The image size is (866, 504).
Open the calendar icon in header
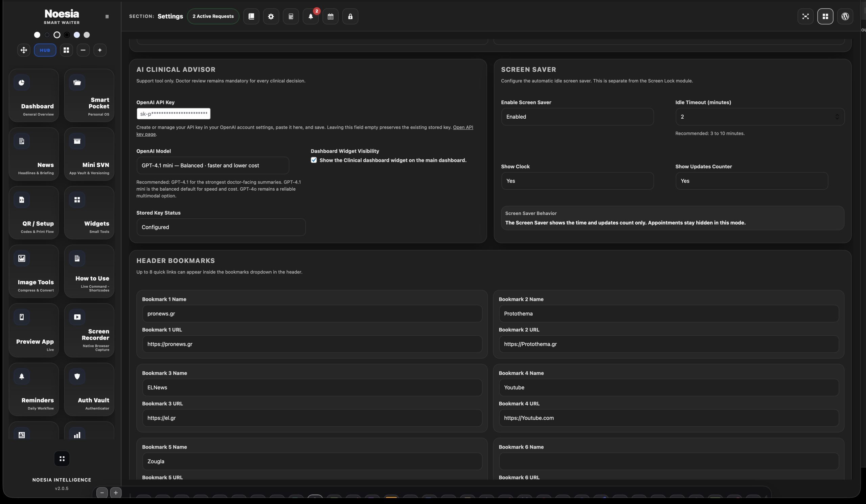point(331,17)
